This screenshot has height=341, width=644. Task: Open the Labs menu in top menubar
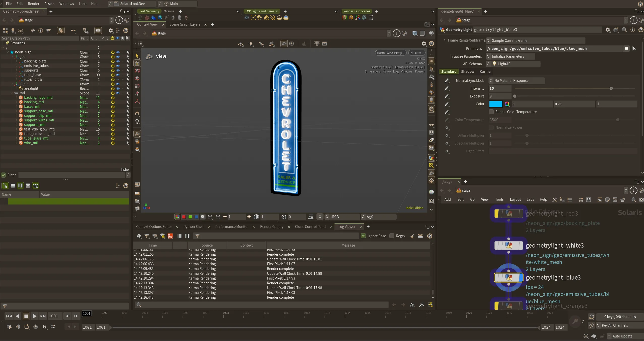pyautogui.click(x=82, y=4)
